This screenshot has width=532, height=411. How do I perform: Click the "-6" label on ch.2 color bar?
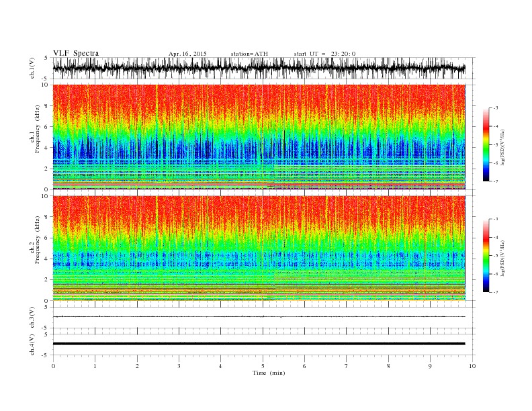click(496, 275)
